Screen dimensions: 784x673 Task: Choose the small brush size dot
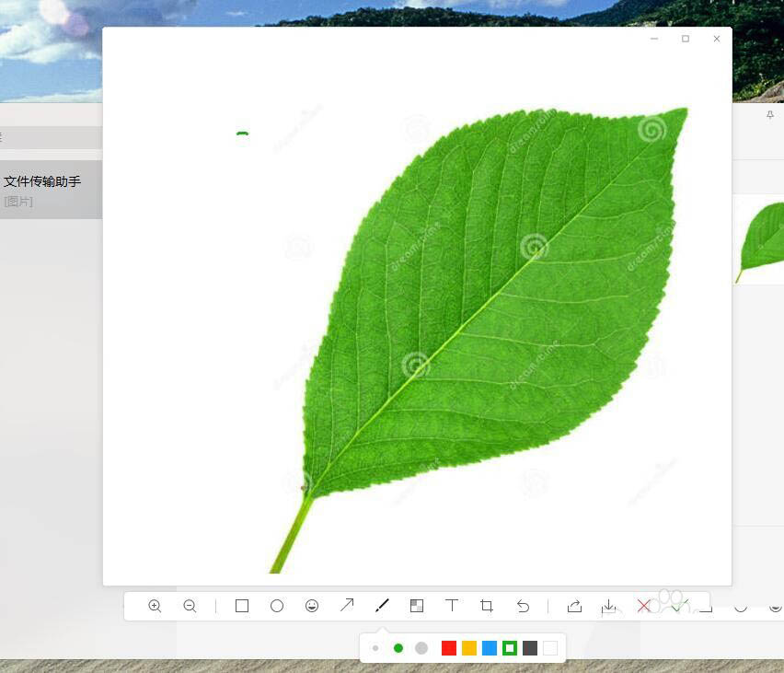(x=375, y=648)
